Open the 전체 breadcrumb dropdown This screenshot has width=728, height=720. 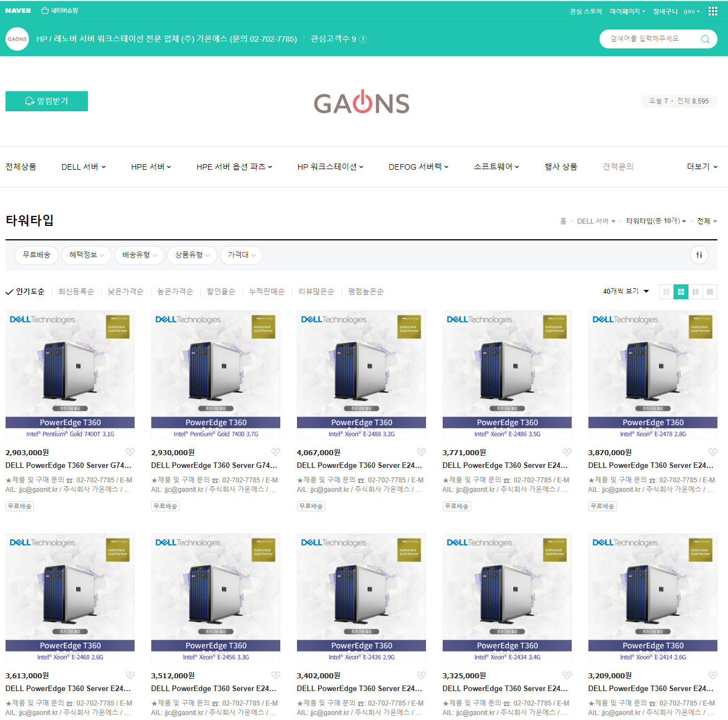coord(707,221)
